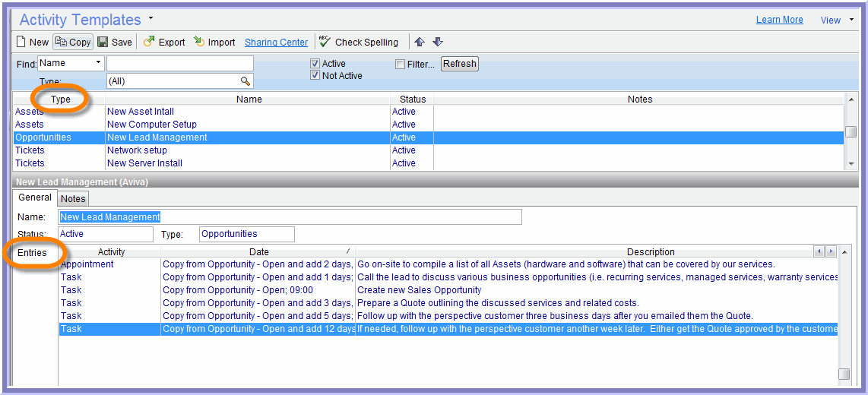The height and width of the screenshot is (395, 868).
Task: Open the Sharing Center link
Action: tap(276, 43)
